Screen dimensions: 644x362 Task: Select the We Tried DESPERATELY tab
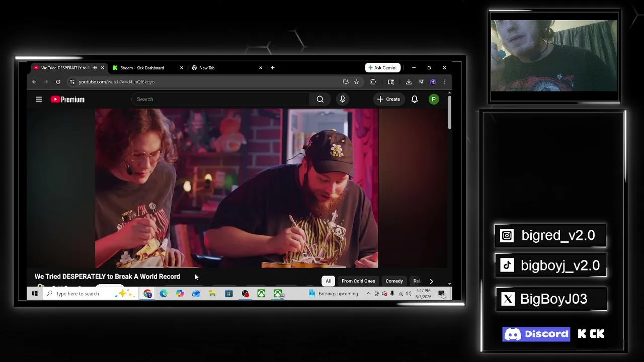point(65,68)
